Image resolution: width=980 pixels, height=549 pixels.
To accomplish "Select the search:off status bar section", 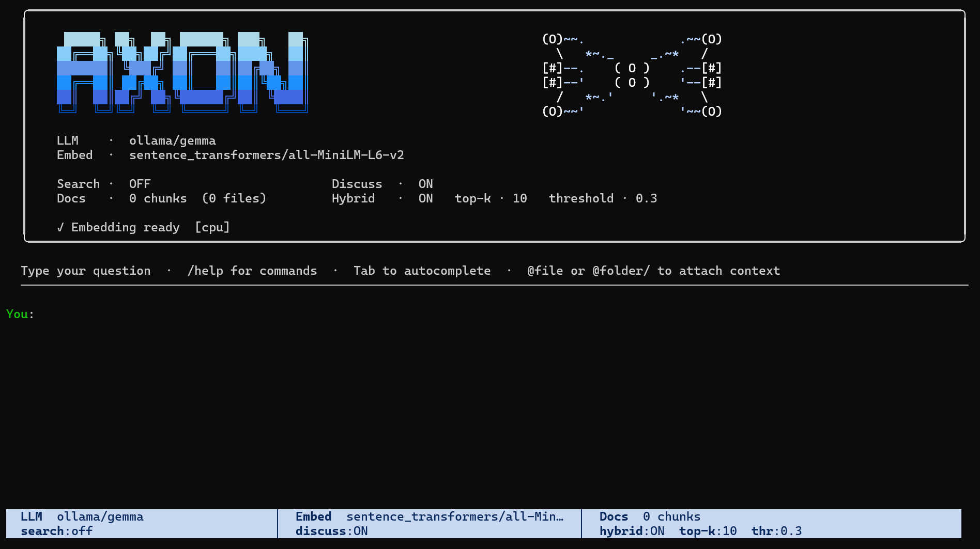I will [x=57, y=531].
